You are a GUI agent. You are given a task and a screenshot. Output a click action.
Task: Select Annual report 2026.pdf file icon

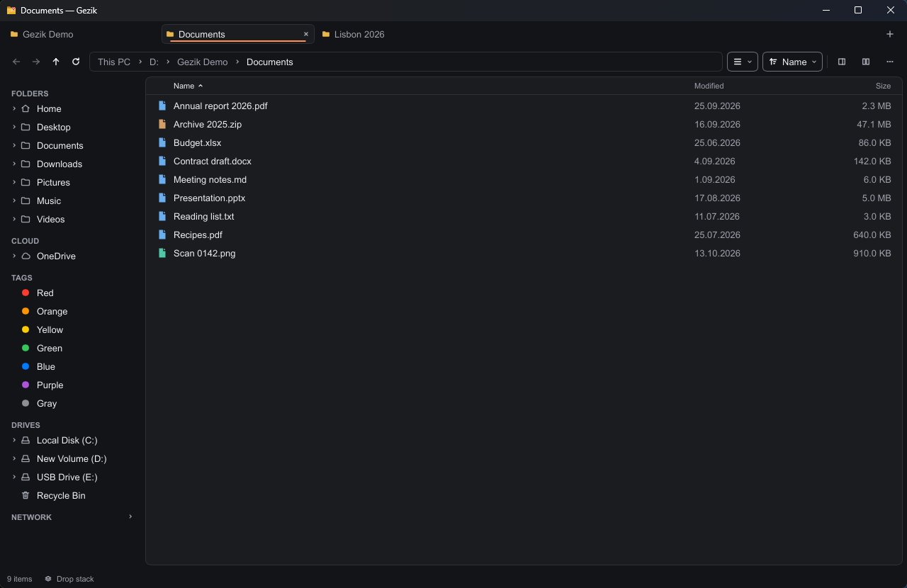pos(162,106)
